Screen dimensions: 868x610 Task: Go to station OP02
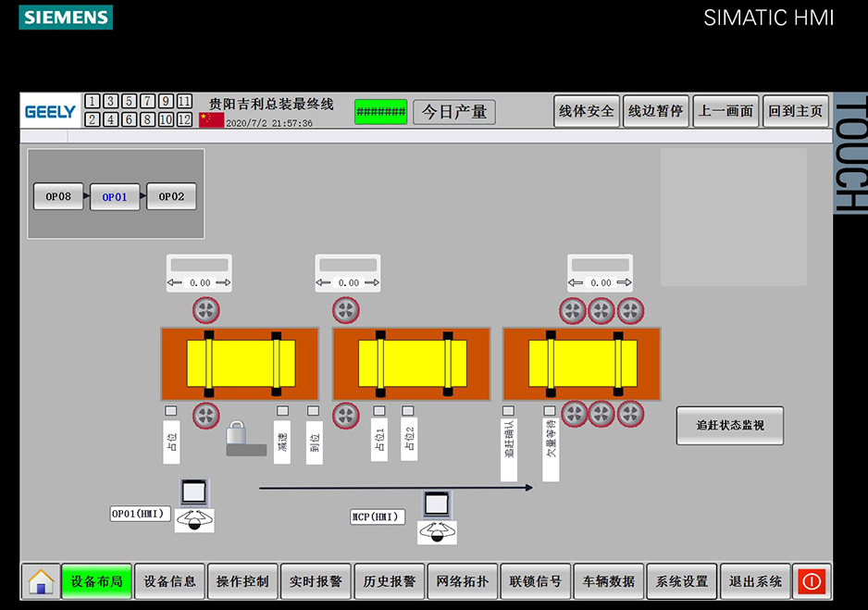171,196
